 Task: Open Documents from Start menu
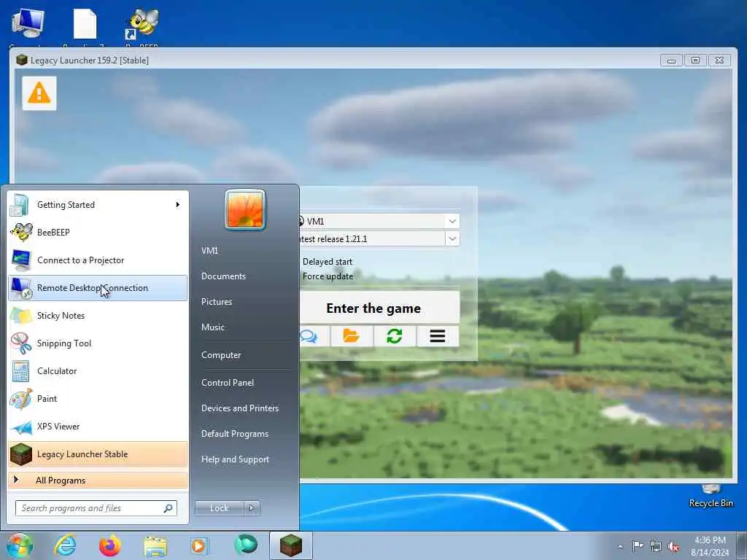tap(223, 276)
